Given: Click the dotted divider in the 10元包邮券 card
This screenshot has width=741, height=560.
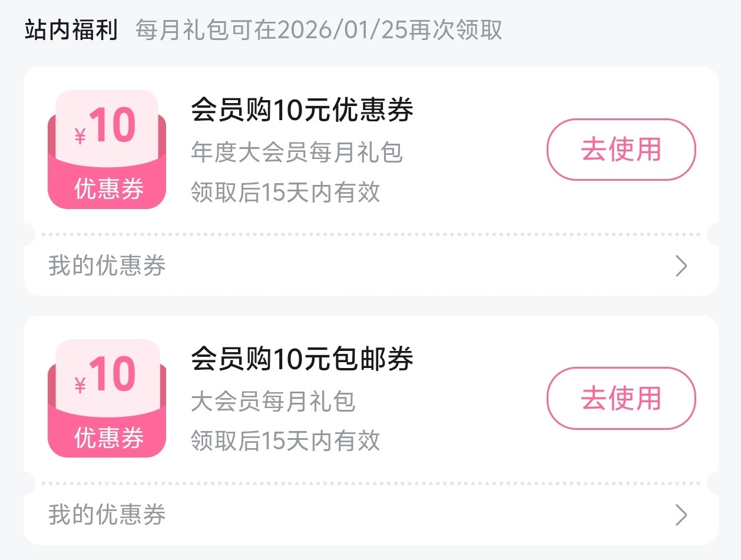Looking at the screenshot, I should [x=370, y=483].
